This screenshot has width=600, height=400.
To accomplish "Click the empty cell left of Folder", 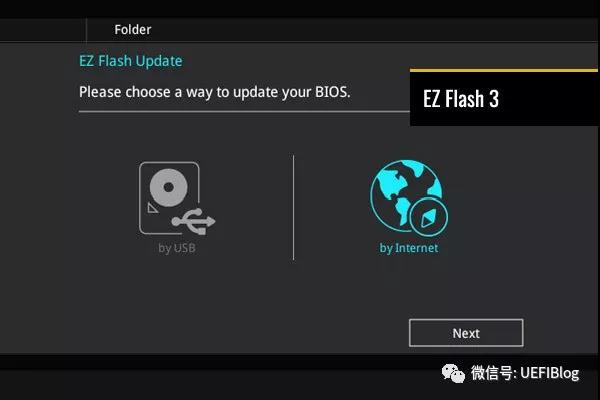I will (43, 29).
